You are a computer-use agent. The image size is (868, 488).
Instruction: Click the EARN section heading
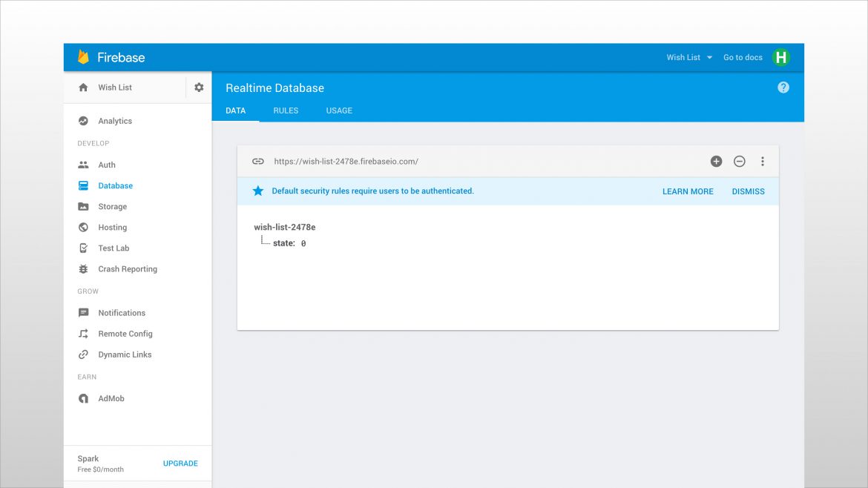(87, 377)
